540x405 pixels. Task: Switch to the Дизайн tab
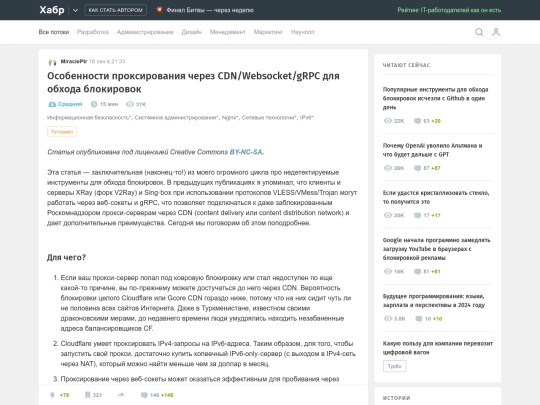coord(191,32)
